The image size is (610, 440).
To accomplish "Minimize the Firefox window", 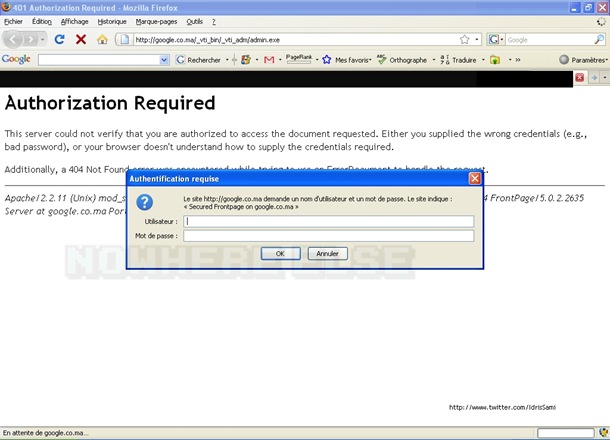I will [575, 7].
